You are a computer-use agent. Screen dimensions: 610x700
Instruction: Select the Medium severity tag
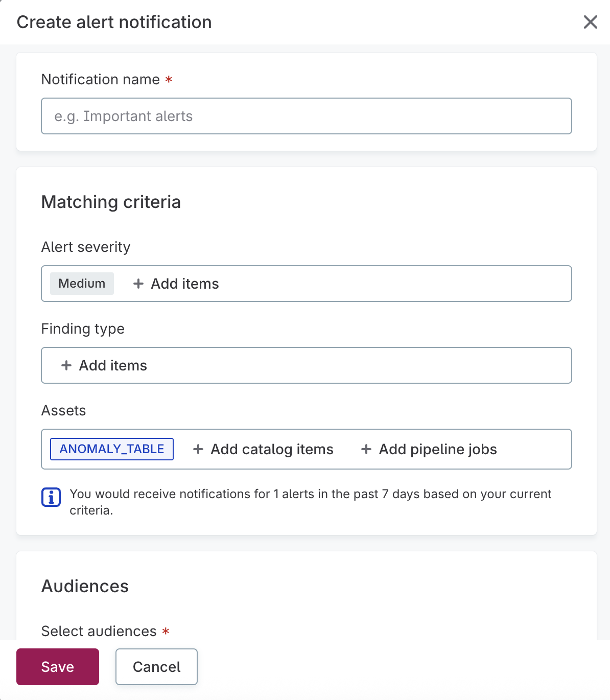pyautogui.click(x=81, y=284)
